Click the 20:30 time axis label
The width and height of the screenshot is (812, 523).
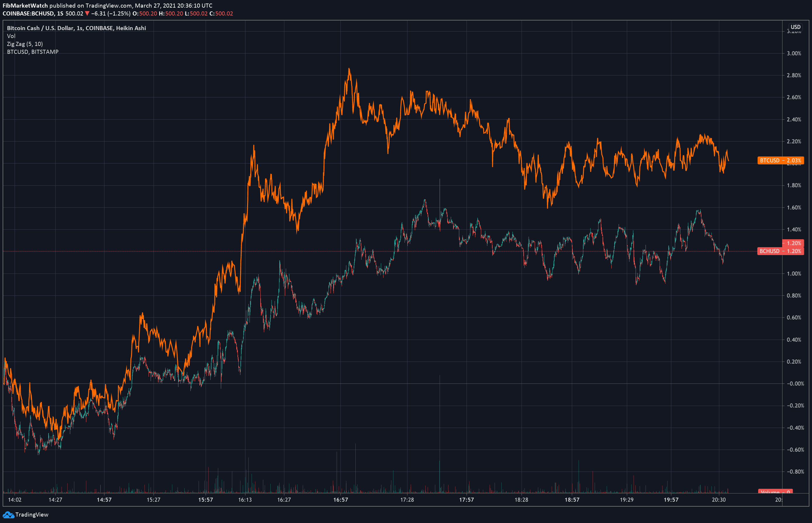coord(719,500)
